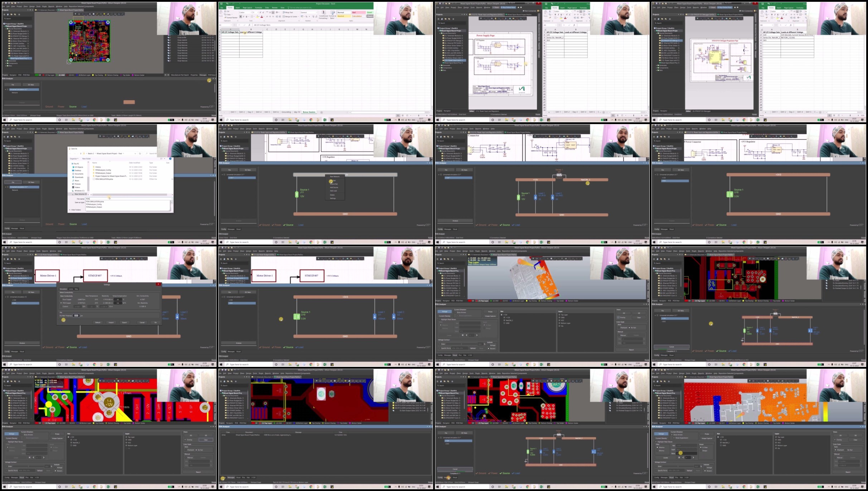Click Cancel in the Settings dialog
This screenshot has height=491, width=868.
tap(142, 323)
